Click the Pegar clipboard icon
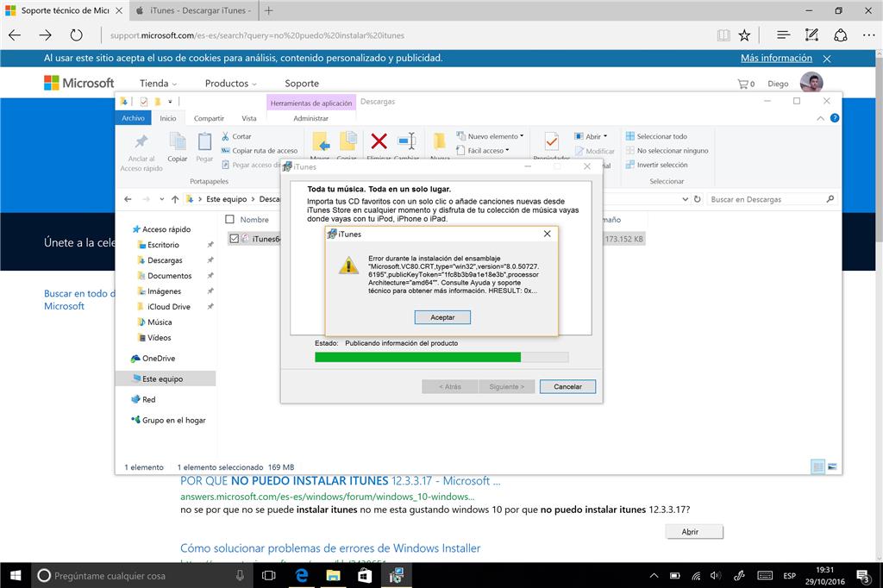The width and height of the screenshot is (883, 588). (204, 142)
